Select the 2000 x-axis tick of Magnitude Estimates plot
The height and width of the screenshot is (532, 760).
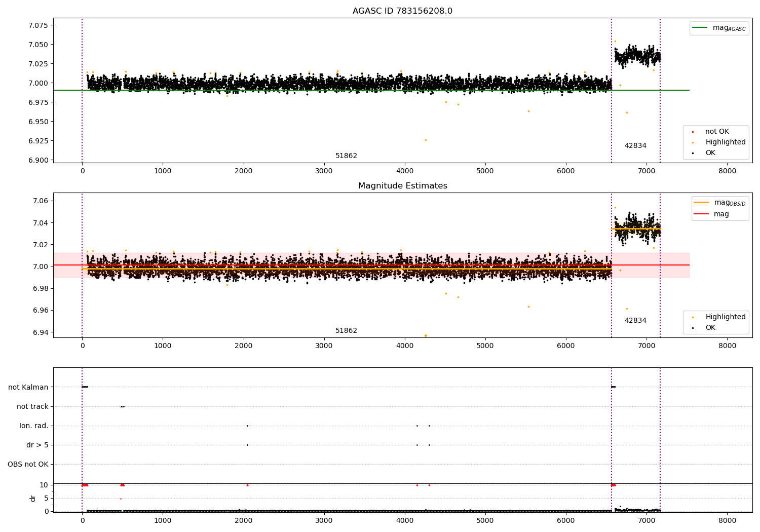tap(243, 346)
